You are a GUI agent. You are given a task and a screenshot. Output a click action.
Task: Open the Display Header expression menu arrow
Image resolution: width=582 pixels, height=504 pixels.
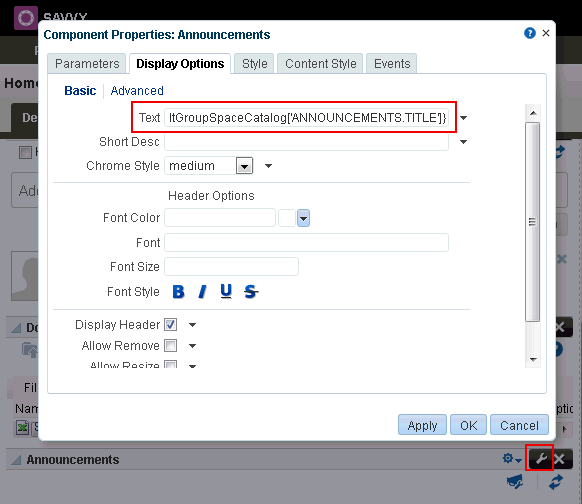192,325
